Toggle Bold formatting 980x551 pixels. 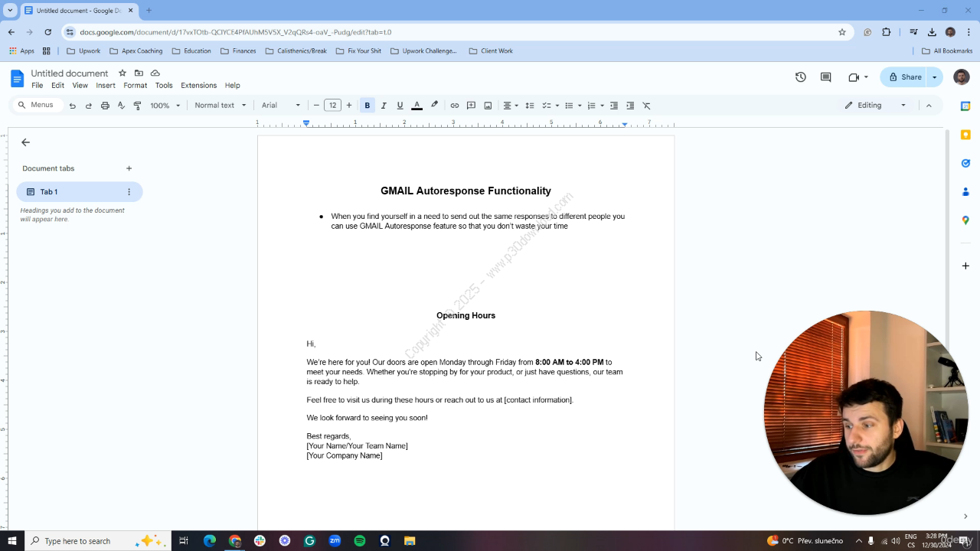(x=367, y=106)
